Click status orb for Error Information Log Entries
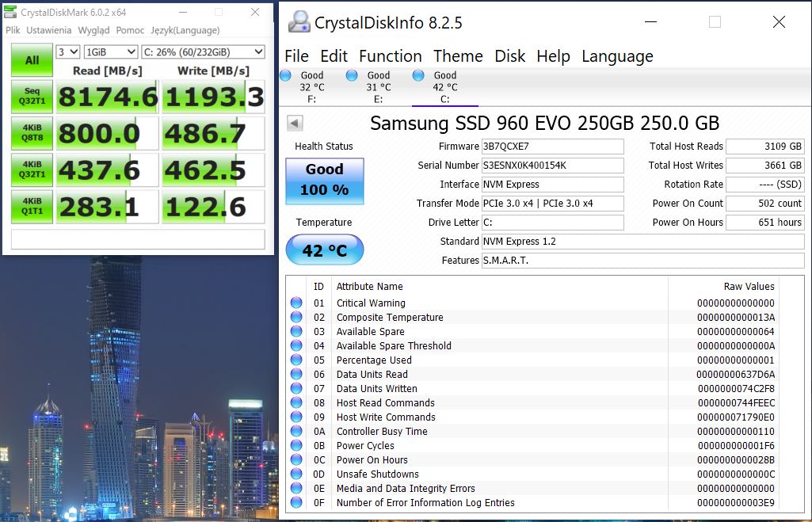 (296, 502)
